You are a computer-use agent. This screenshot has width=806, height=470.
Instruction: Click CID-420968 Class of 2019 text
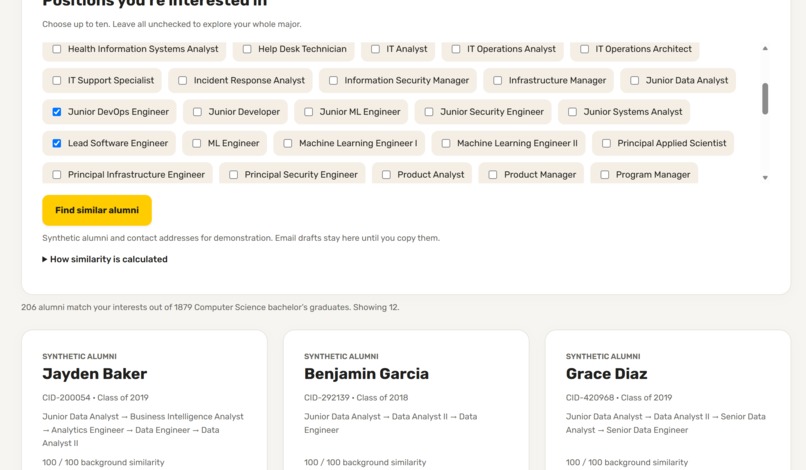(x=619, y=397)
